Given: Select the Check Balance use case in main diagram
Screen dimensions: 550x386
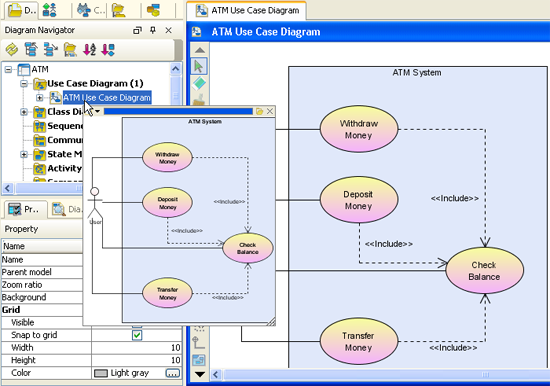Looking at the screenshot, I should coord(485,271).
